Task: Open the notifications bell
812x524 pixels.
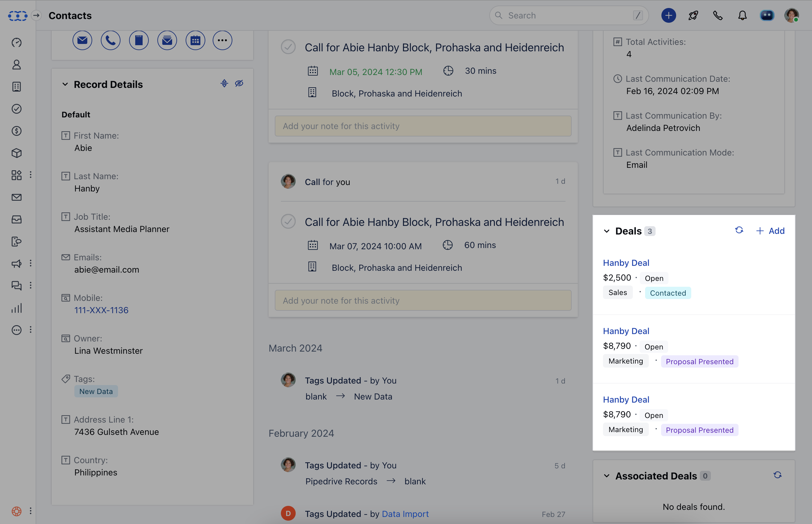Action: tap(742, 15)
